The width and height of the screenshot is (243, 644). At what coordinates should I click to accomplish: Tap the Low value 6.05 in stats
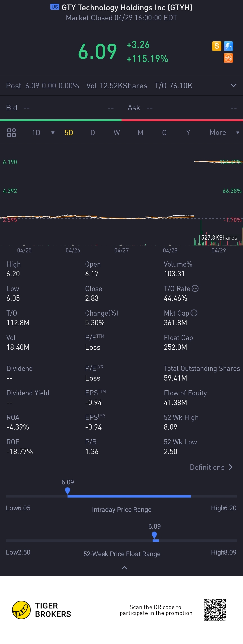(13, 298)
